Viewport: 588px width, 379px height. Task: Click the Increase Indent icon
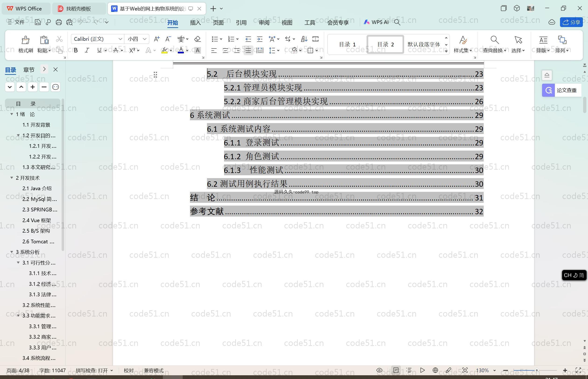point(260,39)
